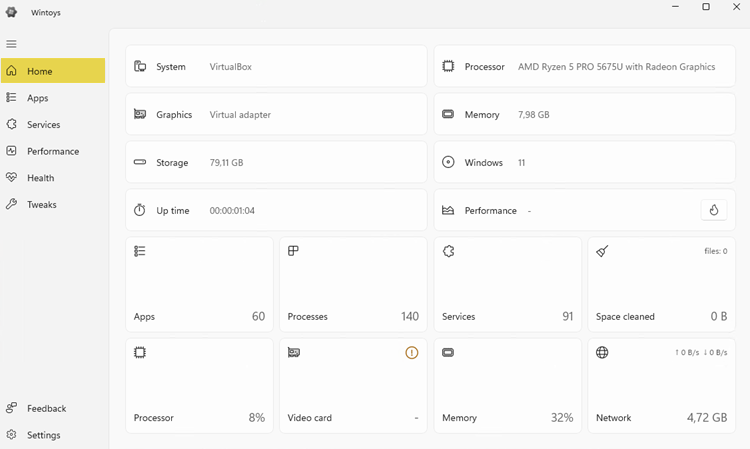Click the globe icon on Network tile
Image resolution: width=750 pixels, height=449 pixels.
coord(602,353)
